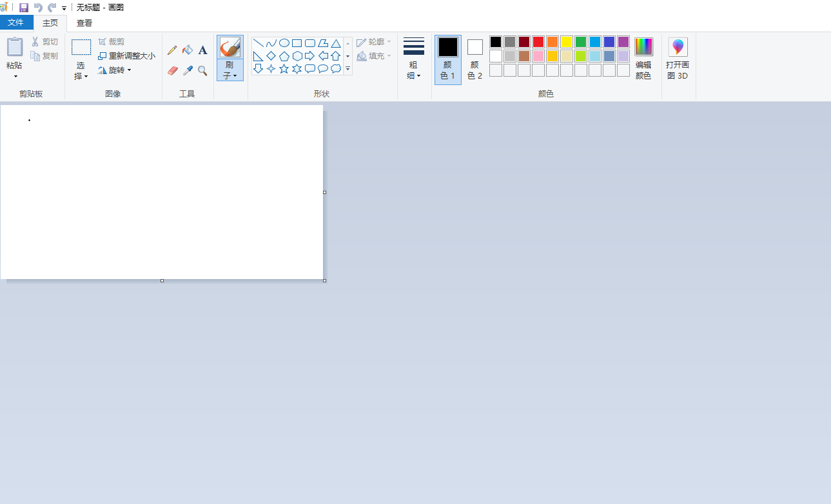Choose the five-point star shape

coord(284,69)
